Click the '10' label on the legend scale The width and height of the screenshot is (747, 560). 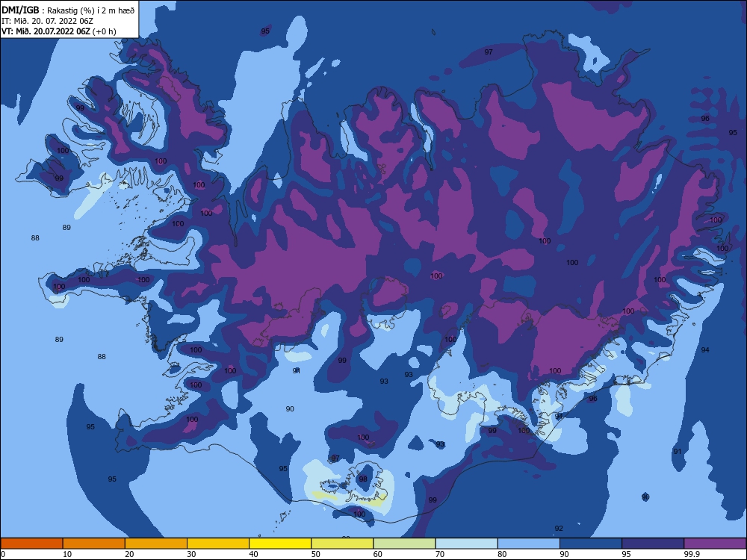pyautogui.click(x=67, y=554)
